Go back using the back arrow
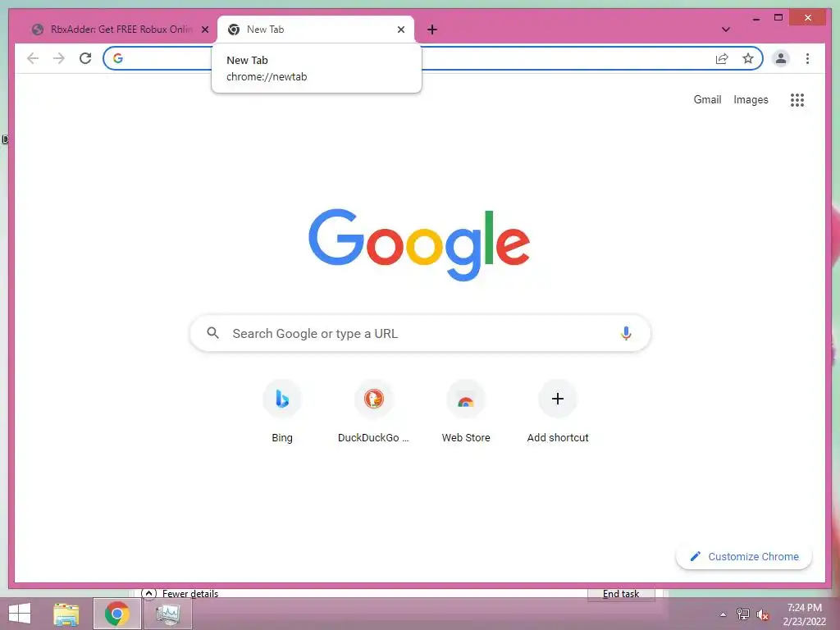Image resolution: width=840 pixels, height=630 pixels. [33, 58]
